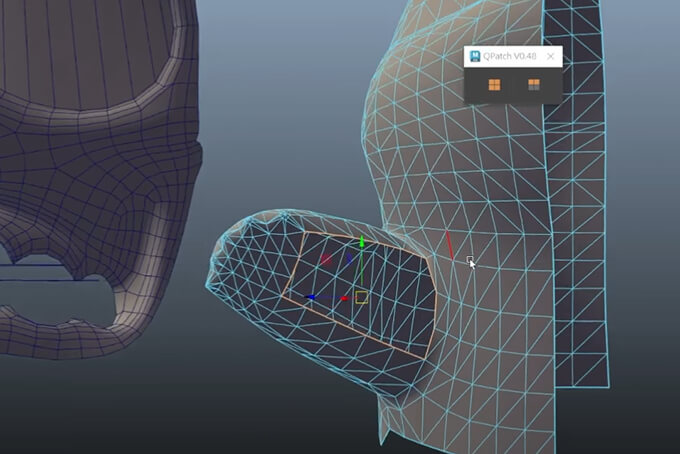Click the full orange grid QPatch icon
This screenshot has width=680, height=454.
pos(494,85)
